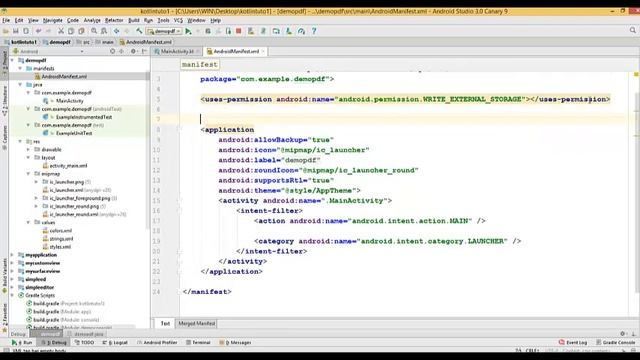
Task: Click the Hide Project panel icon
Action: tap(144, 51)
